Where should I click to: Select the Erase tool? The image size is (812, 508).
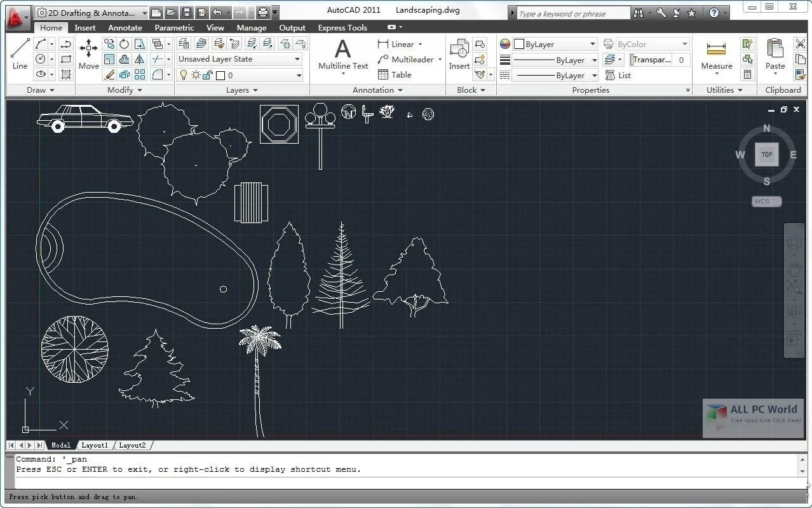109,74
